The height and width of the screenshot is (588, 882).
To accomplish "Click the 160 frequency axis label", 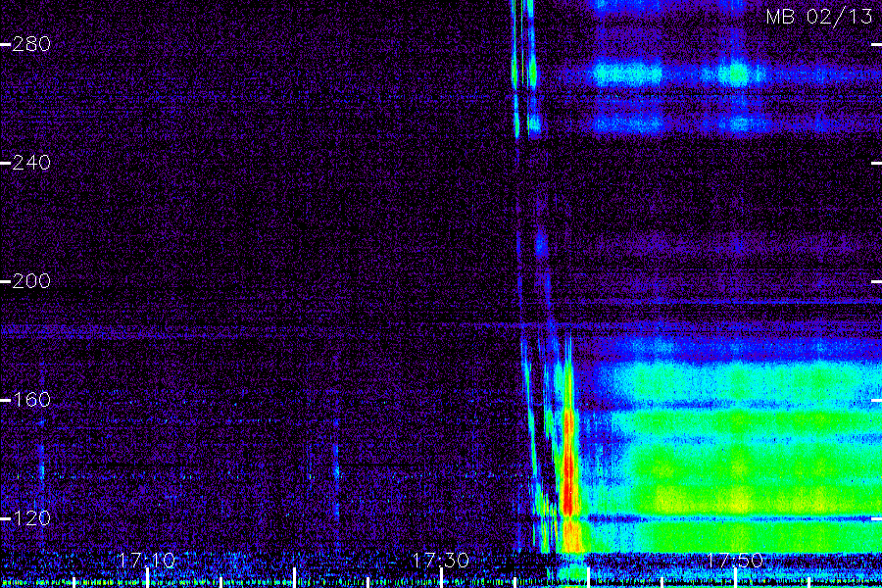I will pos(31,400).
